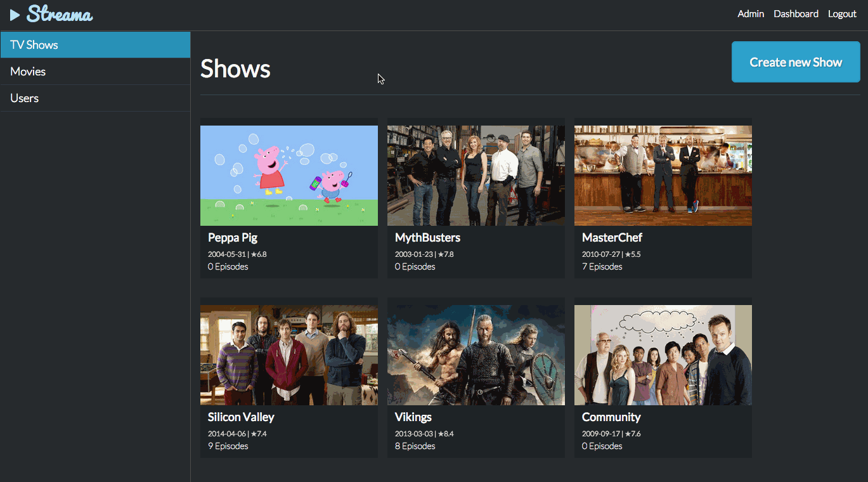Open the Vikings poster thumbnail
The width and height of the screenshot is (868, 482).
click(x=476, y=355)
